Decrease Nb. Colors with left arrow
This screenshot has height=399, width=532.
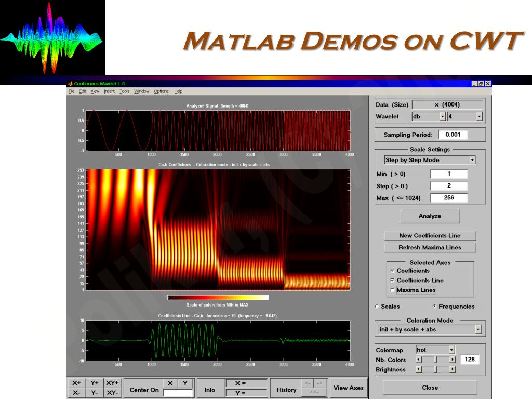coord(419,360)
